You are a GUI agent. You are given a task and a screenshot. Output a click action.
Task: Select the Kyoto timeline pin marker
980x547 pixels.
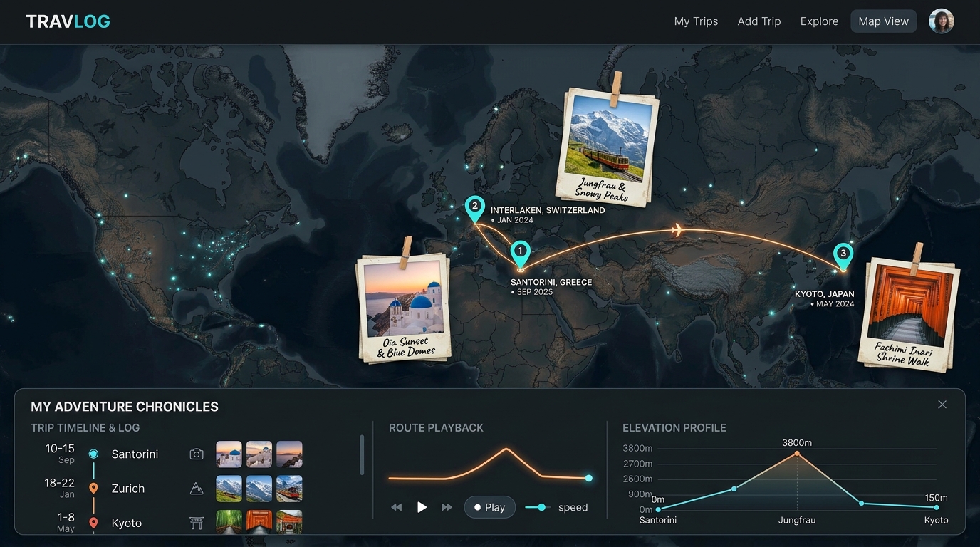pos(93,523)
